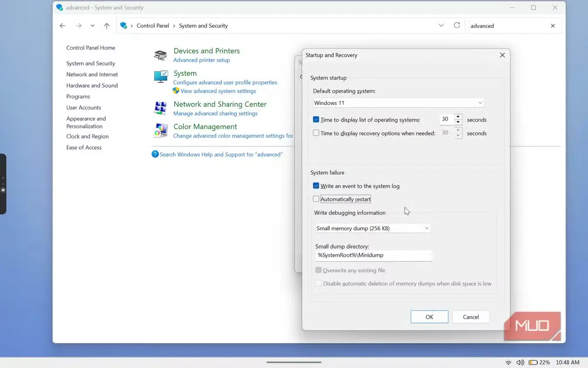Open 'Advanced printer setup' link
The width and height of the screenshot is (588, 368).
pyautogui.click(x=202, y=60)
